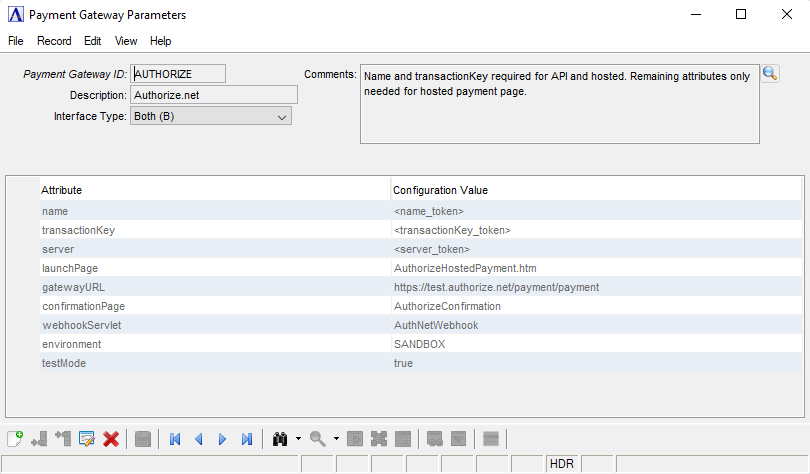The height and width of the screenshot is (474, 810).
Task: Open the View menu
Action: pos(126,41)
